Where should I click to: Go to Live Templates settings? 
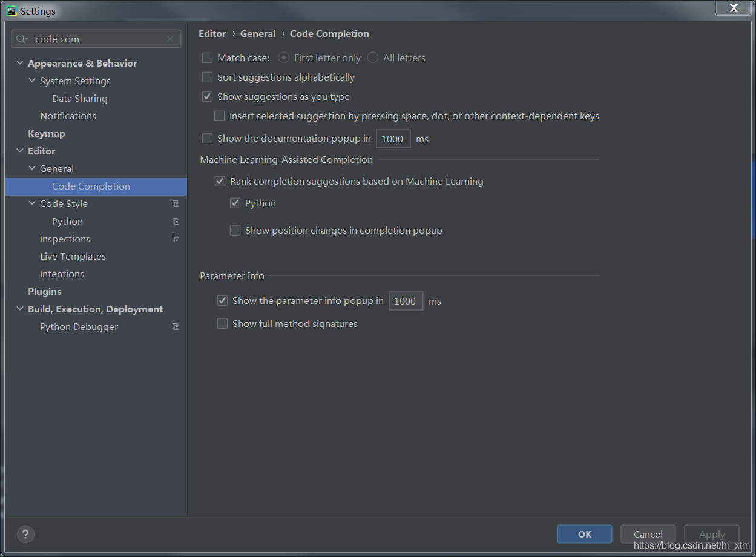[x=73, y=256]
